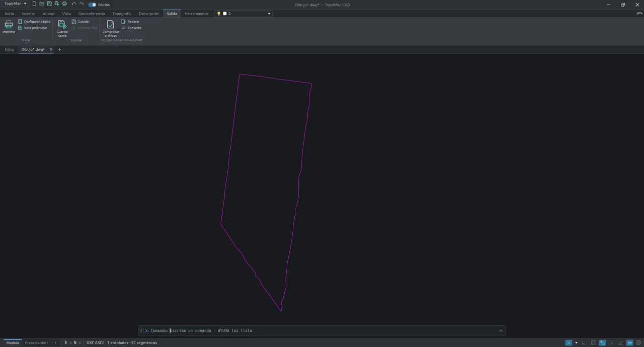This screenshot has height=347, width=644.
Task: Toggle the highlighted snap-tracking button in status bar
Action: pos(602,343)
